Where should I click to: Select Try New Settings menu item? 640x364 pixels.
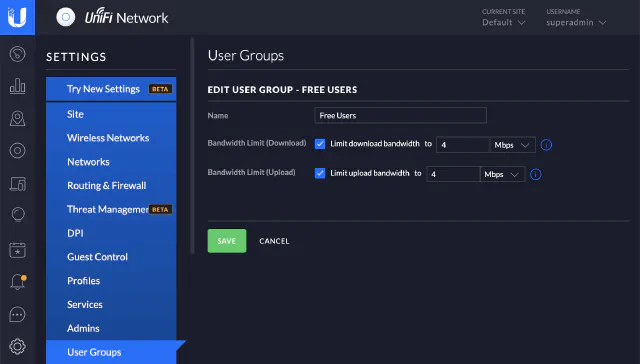pyautogui.click(x=111, y=89)
